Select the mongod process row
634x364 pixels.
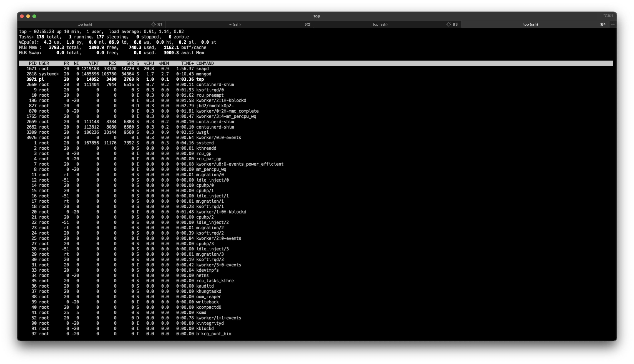(316, 74)
